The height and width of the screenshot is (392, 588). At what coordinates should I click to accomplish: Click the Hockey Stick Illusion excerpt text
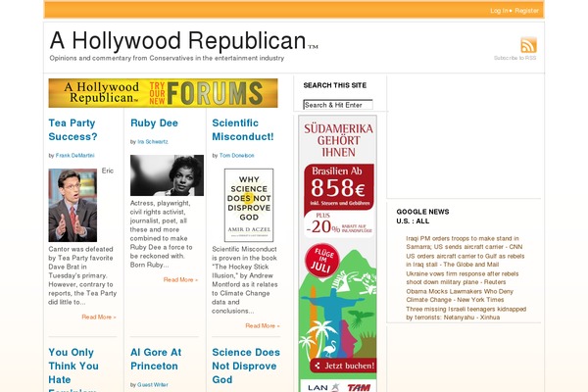tap(244, 280)
